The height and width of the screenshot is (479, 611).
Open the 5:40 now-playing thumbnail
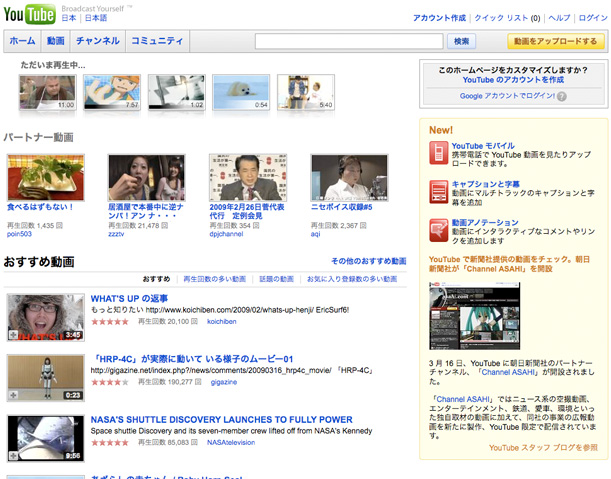306,92
